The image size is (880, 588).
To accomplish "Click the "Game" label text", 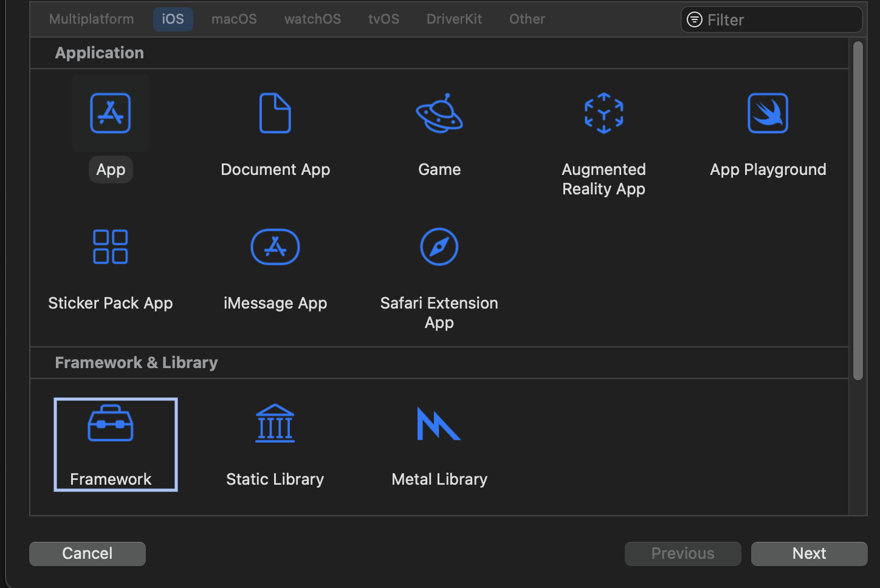I will [439, 169].
